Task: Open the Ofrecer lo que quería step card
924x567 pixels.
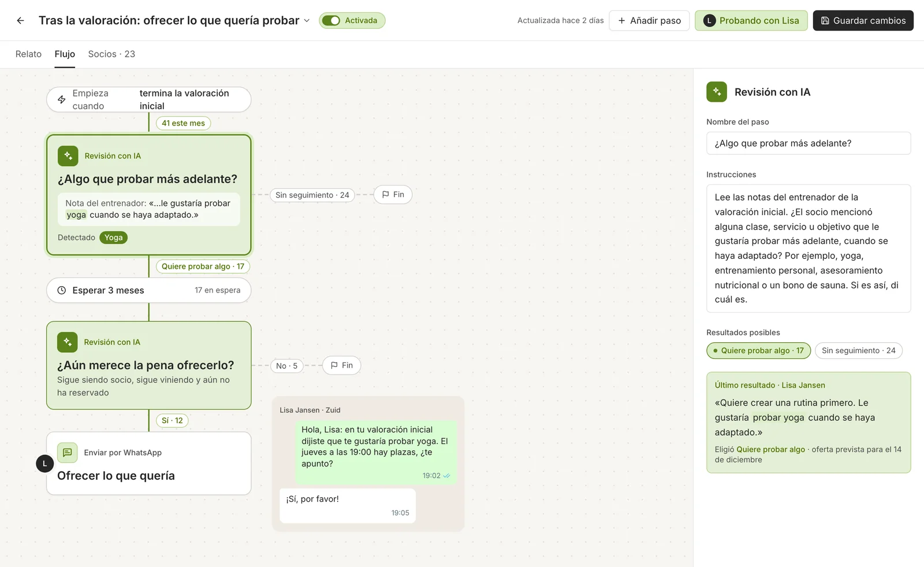Action: [149, 464]
